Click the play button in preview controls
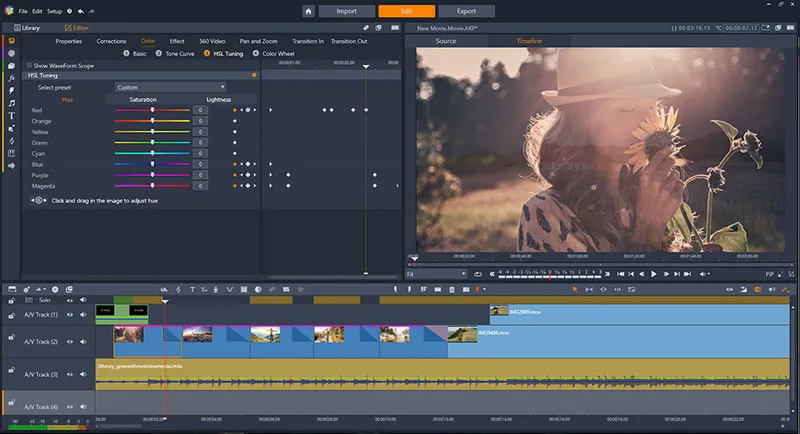Screen dimensions: 800x434 (x=654, y=274)
